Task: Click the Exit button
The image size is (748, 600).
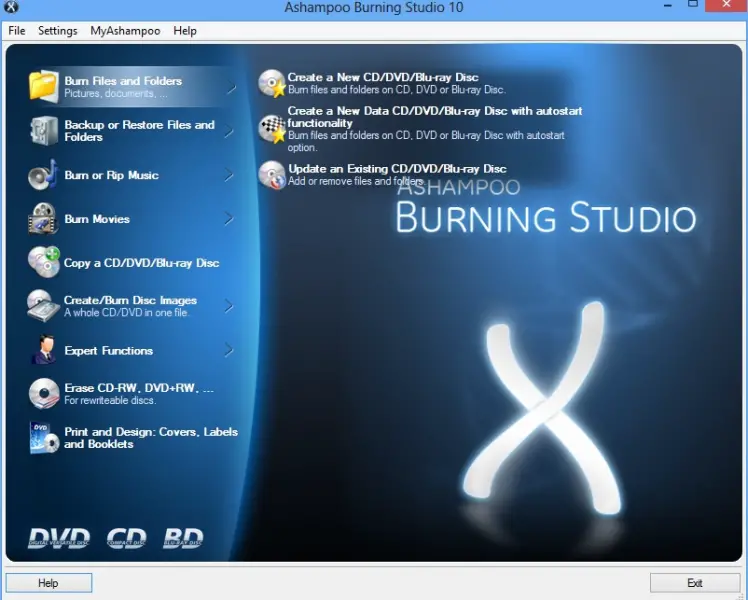Action: [x=695, y=583]
